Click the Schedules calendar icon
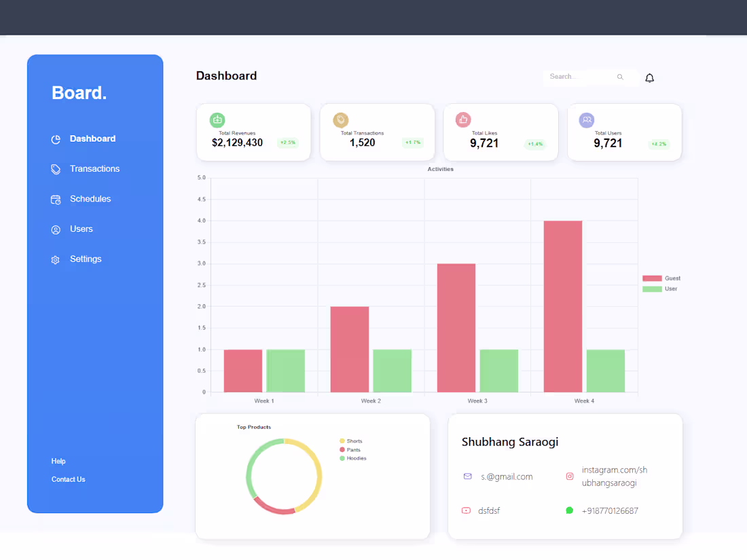747x560 pixels. (x=55, y=198)
